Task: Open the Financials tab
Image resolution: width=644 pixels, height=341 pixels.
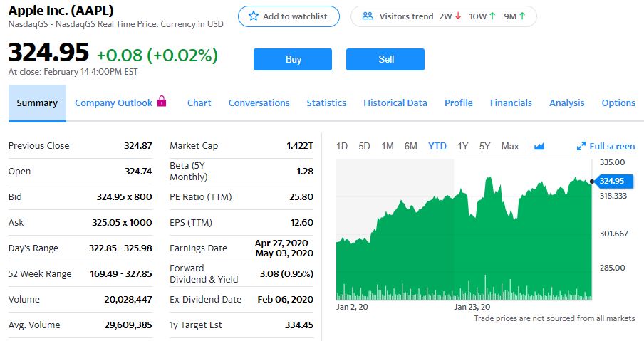Action: tap(511, 103)
